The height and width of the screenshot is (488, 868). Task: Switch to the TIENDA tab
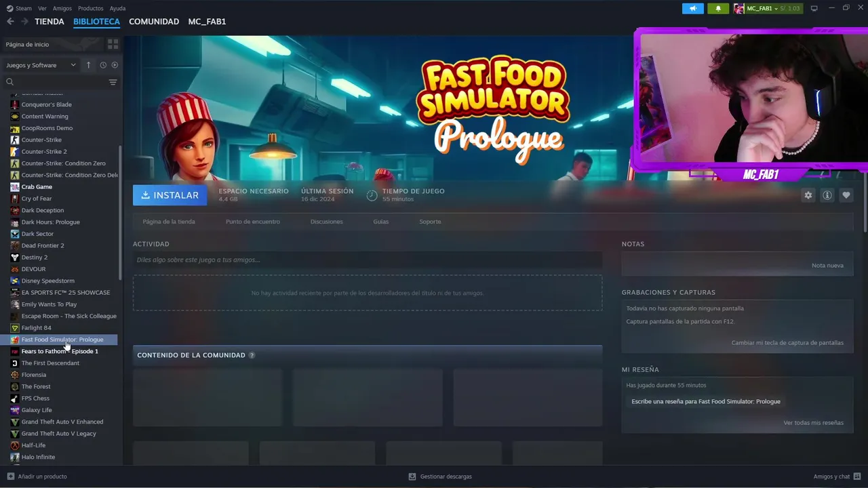pyautogui.click(x=50, y=22)
